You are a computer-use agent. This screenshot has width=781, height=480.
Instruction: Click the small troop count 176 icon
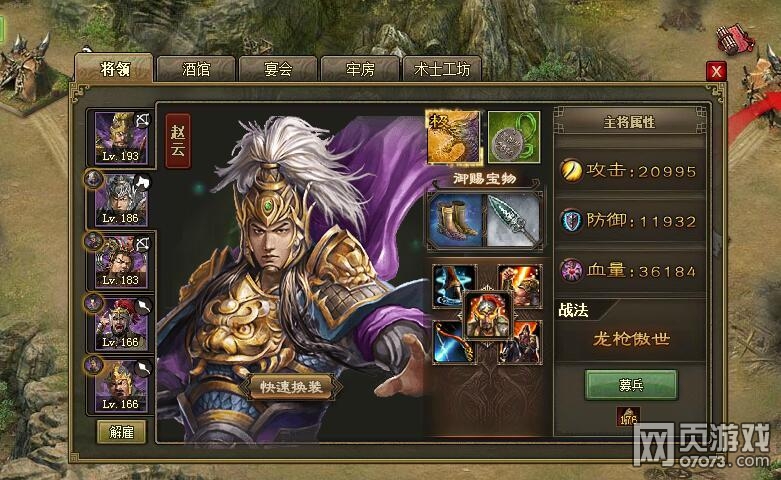pyautogui.click(x=629, y=417)
